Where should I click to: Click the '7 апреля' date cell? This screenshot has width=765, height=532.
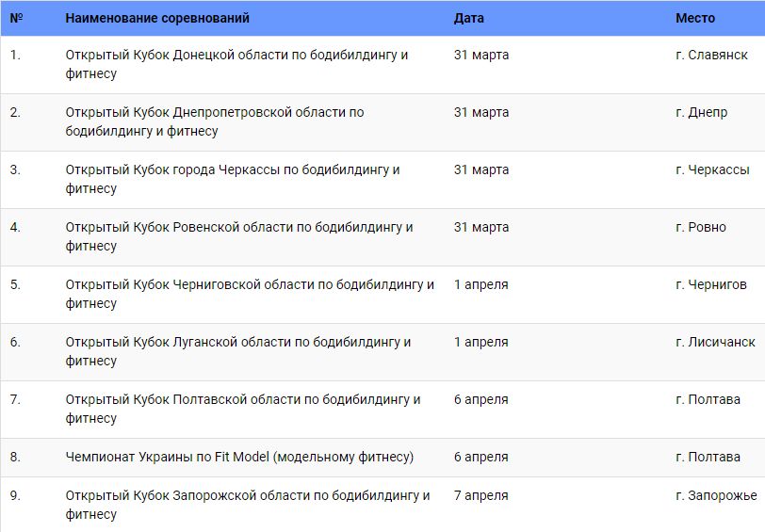coord(480,495)
